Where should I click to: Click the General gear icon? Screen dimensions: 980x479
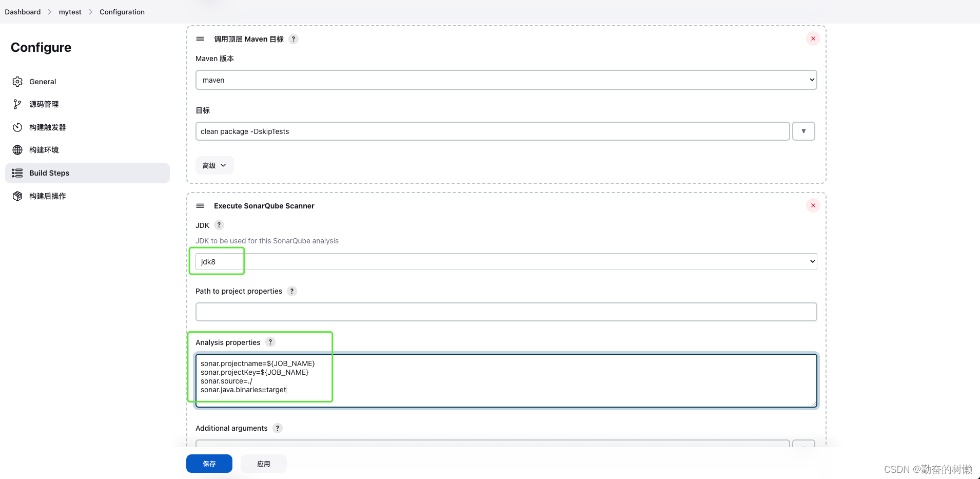pyautogui.click(x=17, y=82)
